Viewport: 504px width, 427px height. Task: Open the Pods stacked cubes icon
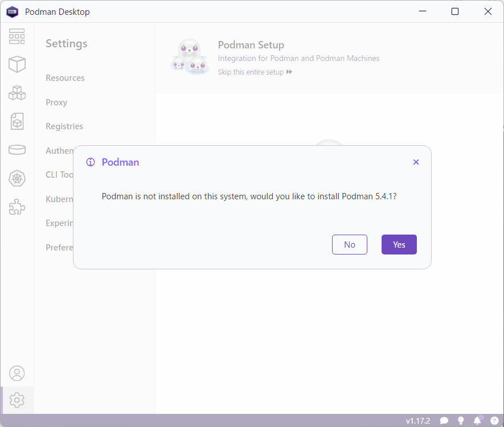17,93
